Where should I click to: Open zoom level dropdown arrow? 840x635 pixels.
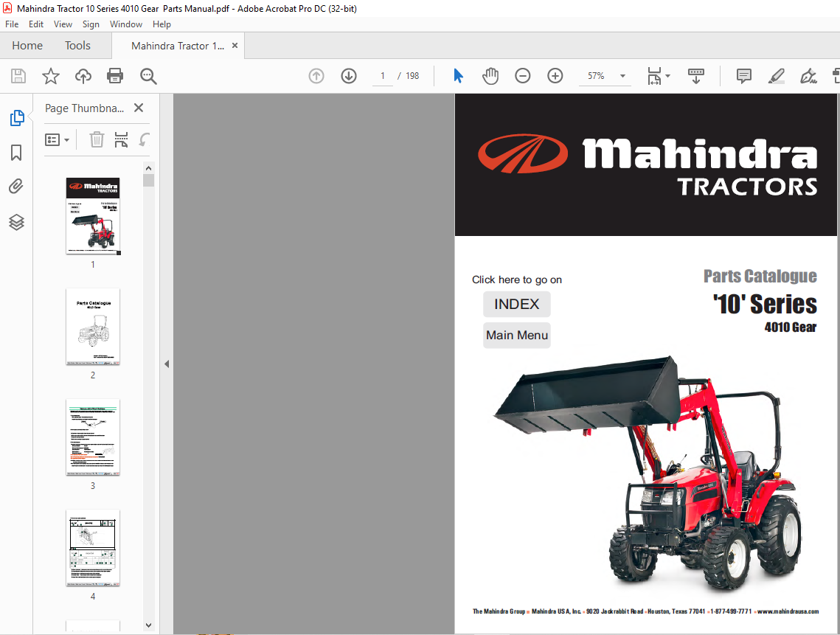(x=622, y=76)
